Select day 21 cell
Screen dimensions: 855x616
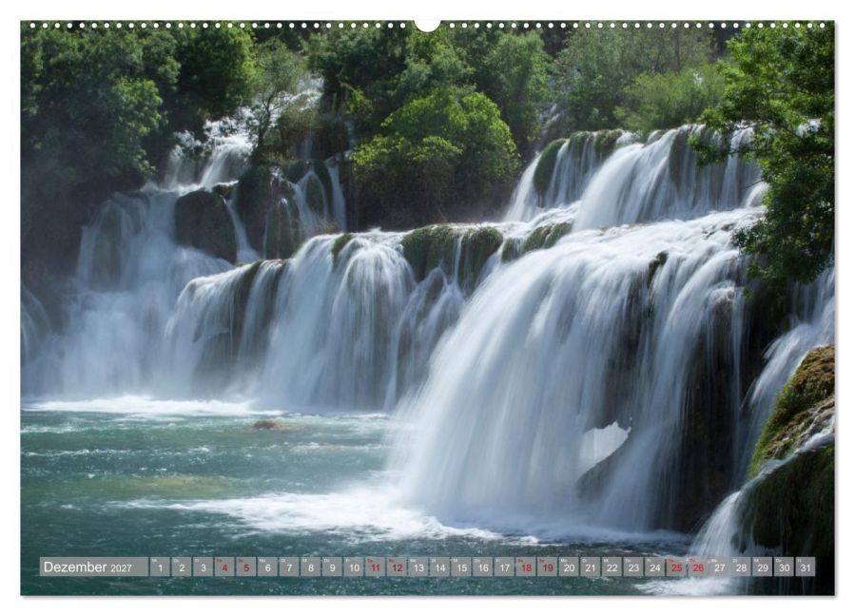point(591,567)
